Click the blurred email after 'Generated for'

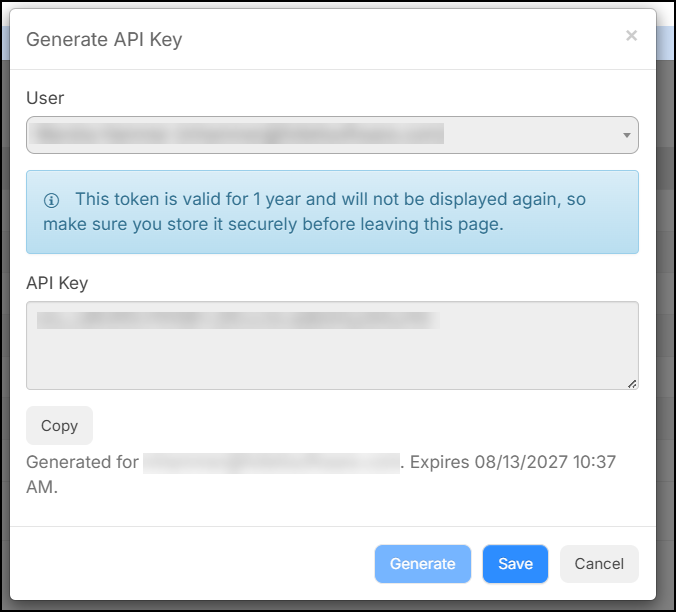tap(271, 463)
